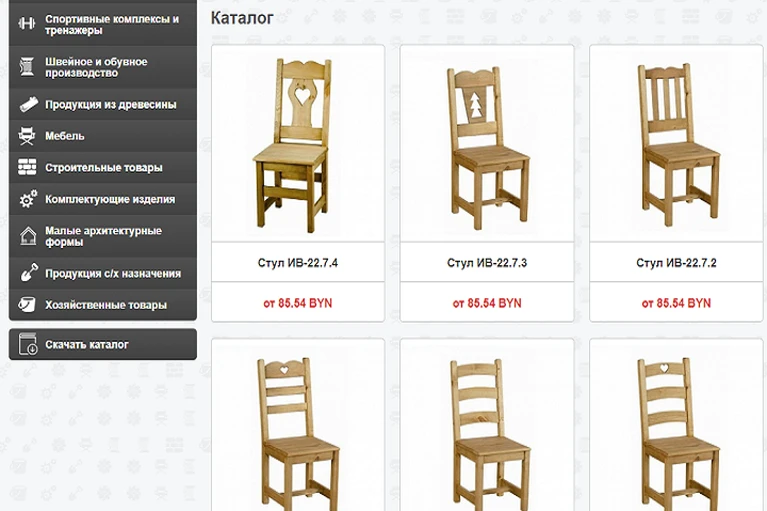Download catalog via Скачать каталог button
This screenshot has height=511, width=767.
(x=103, y=344)
